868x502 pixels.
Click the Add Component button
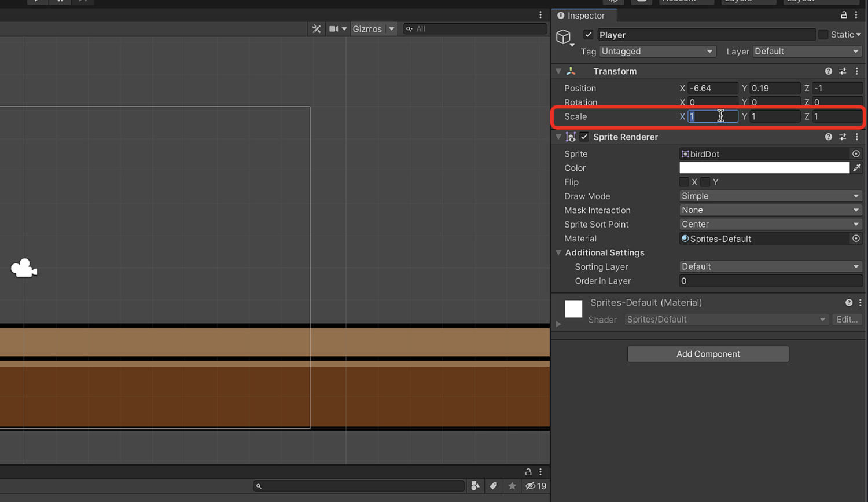coord(708,354)
